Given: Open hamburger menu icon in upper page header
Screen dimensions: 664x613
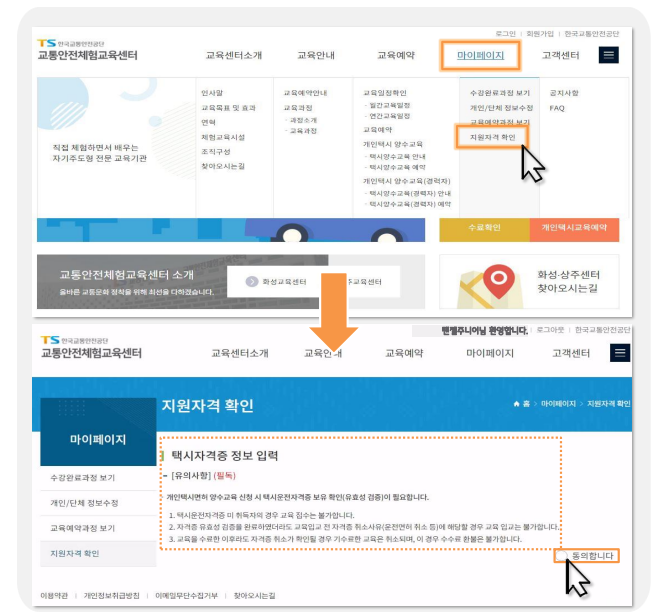Looking at the screenshot, I should [x=609, y=55].
